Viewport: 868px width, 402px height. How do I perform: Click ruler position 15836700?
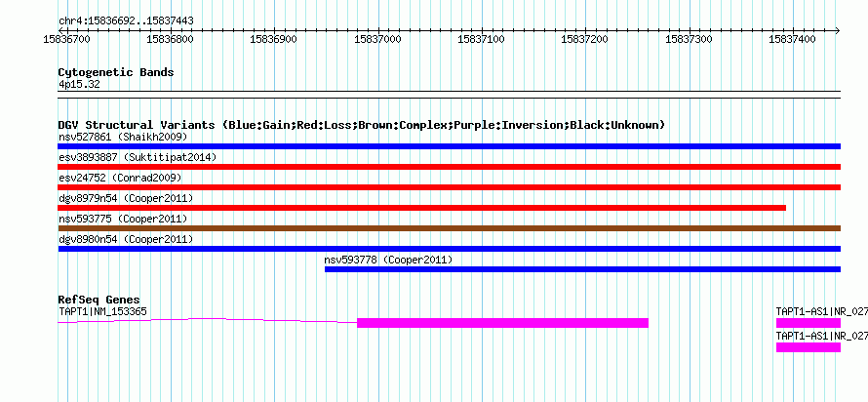67,39
